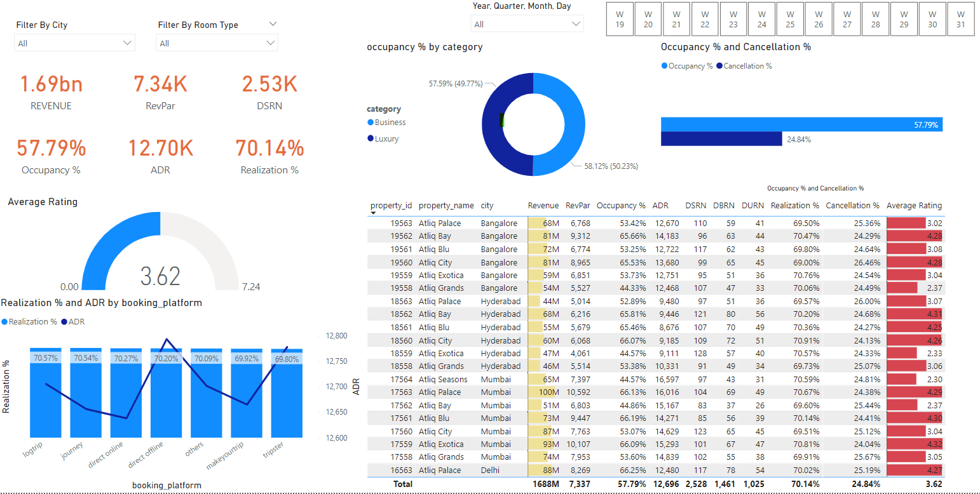Viewport: 980px width, 494px height.
Task: Select week W19 from the week selector
Action: pos(620,19)
